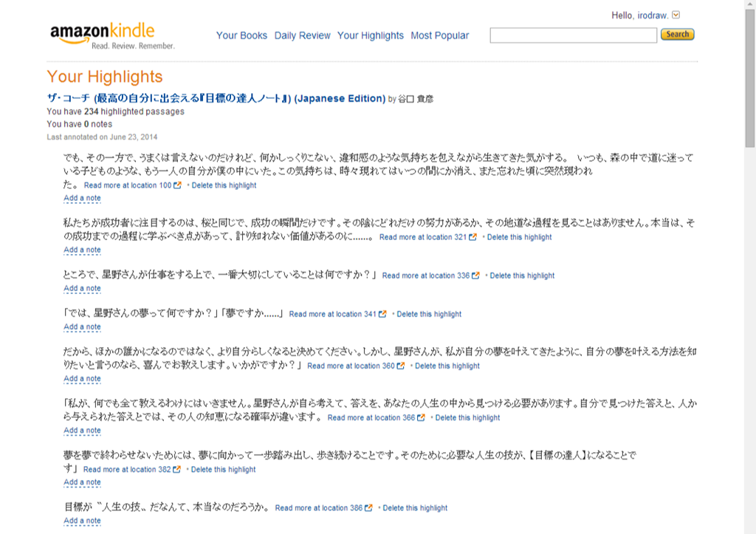Image resolution: width=756 pixels, height=534 pixels.
Task: Add a note under location 360 highlight
Action: (x=83, y=379)
